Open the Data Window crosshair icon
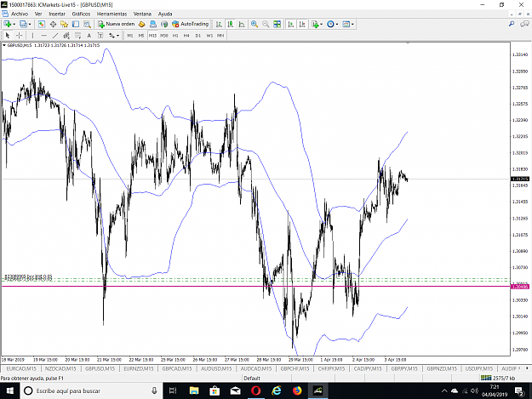This screenshot has width=532, height=399. tap(53, 24)
